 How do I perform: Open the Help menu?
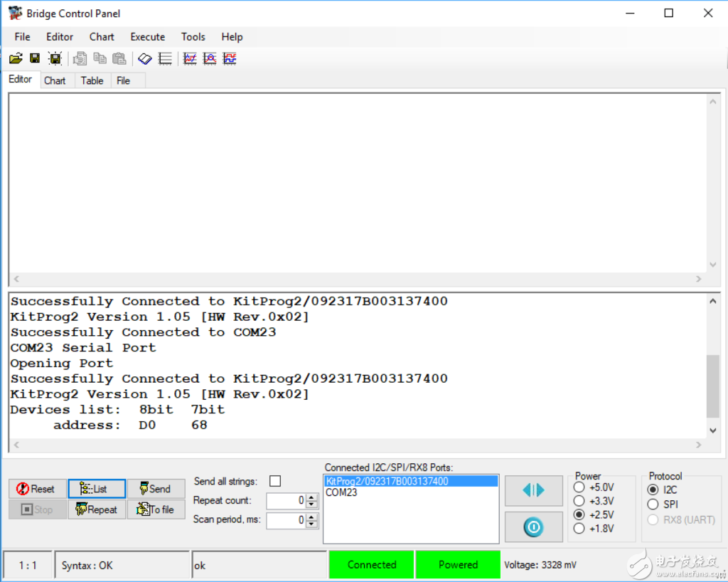[232, 37]
